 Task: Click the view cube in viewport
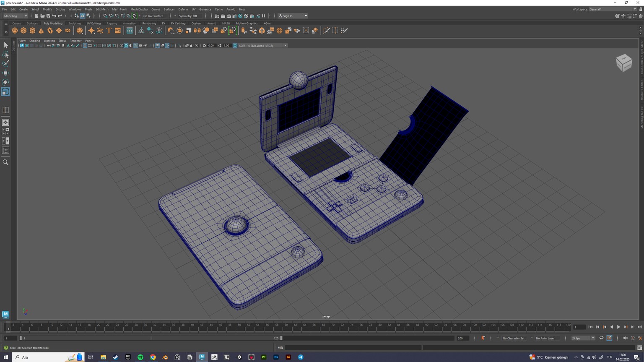point(624,63)
